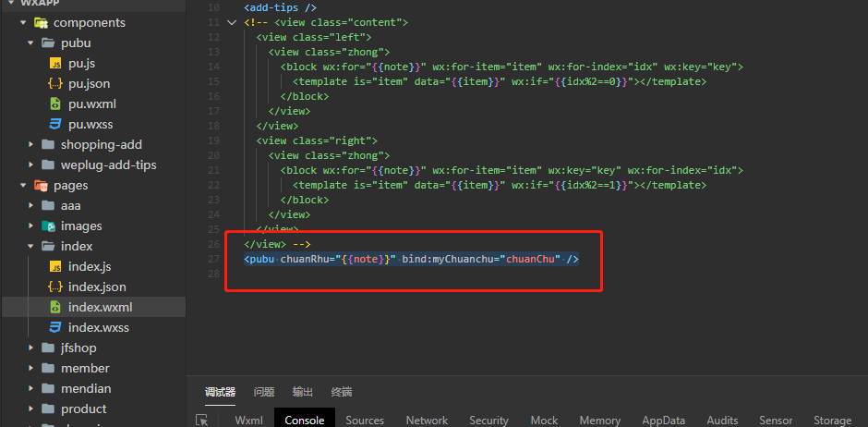
Task: Click the JSON braces icon beside pu.json
Action: (55, 83)
